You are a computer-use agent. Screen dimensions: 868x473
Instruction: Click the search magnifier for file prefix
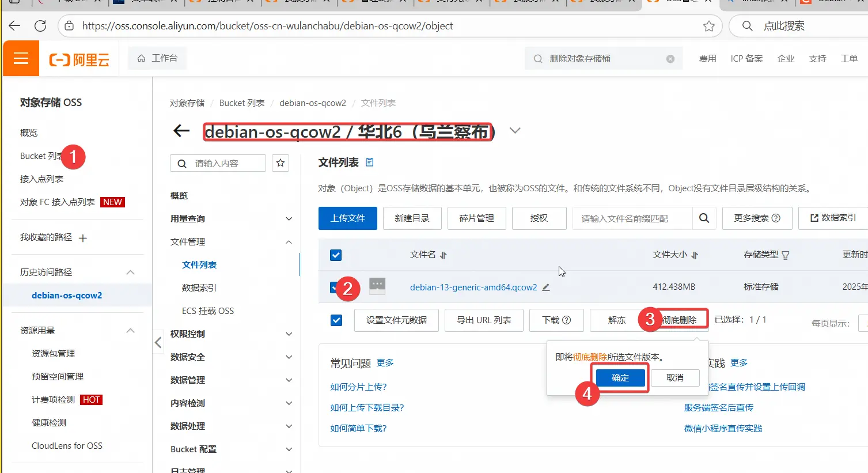(x=704, y=218)
